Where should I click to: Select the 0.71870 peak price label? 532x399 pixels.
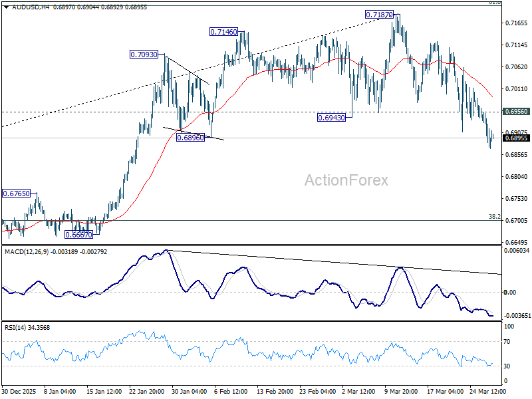coord(379,15)
